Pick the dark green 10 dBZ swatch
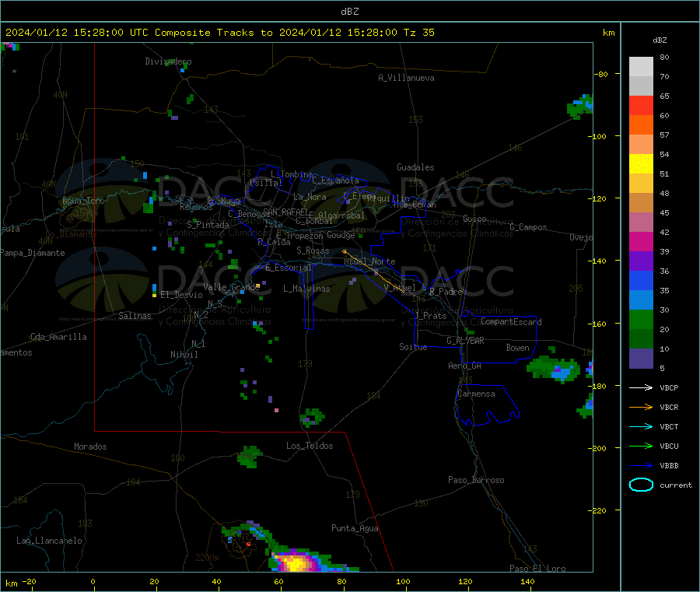The image size is (700, 592). (x=641, y=339)
